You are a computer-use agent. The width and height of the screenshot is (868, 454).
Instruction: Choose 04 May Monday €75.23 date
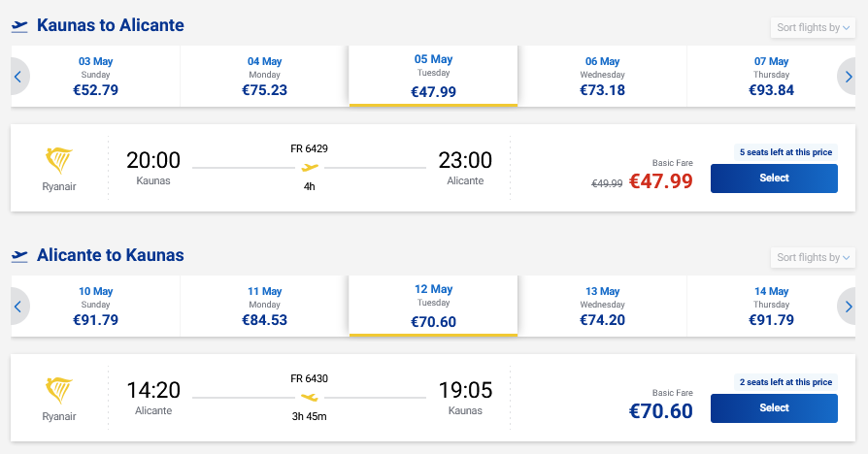click(264, 76)
